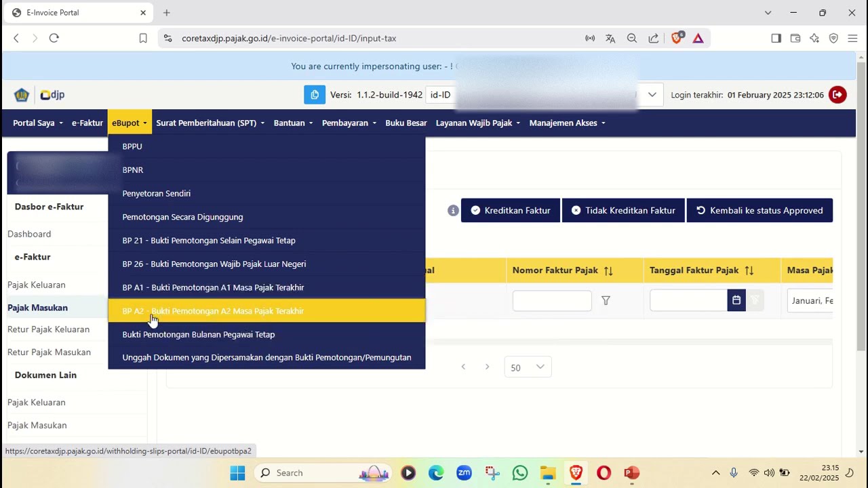Click the Brave Rewards triangle icon
The height and width of the screenshot is (488, 868).
698,38
